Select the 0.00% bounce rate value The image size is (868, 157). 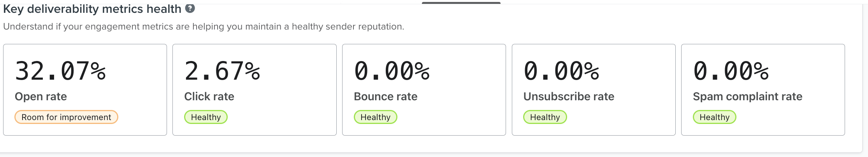[x=392, y=71]
